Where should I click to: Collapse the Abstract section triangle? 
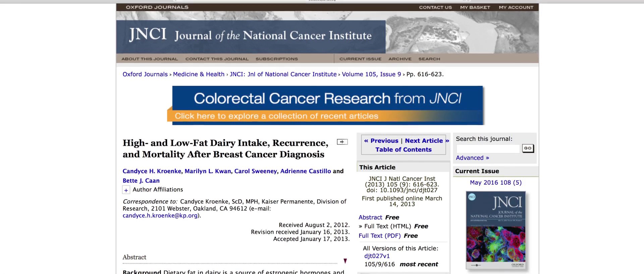[x=345, y=261]
